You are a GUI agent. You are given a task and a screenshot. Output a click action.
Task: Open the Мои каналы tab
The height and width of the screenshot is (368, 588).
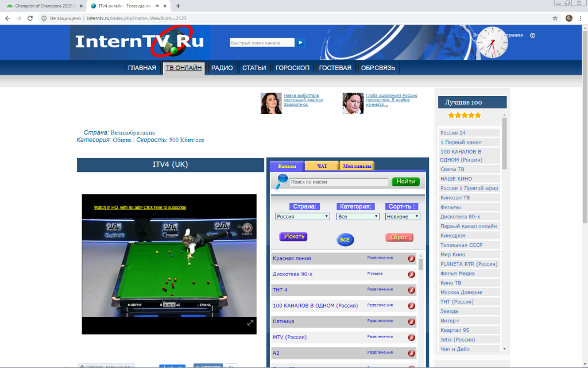[x=357, y=166]
